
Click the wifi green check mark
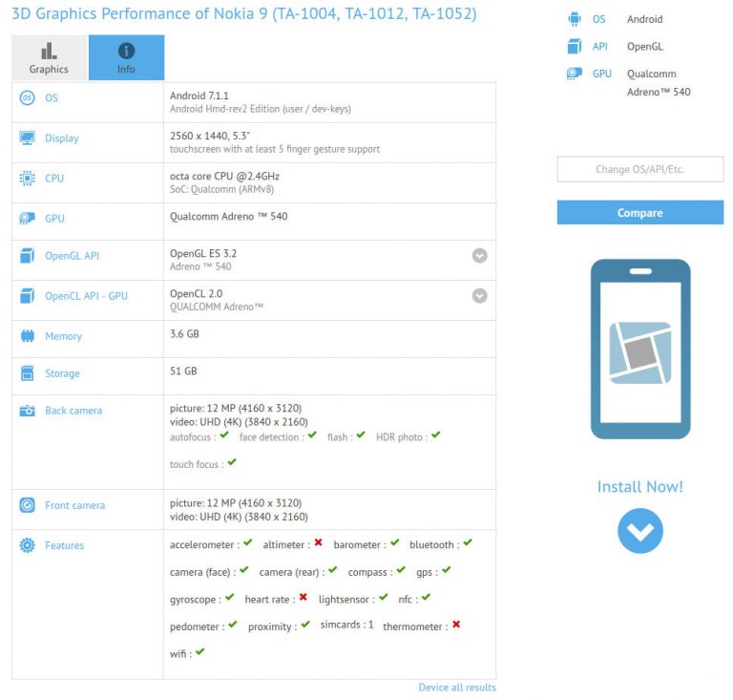tap(200, 651)
